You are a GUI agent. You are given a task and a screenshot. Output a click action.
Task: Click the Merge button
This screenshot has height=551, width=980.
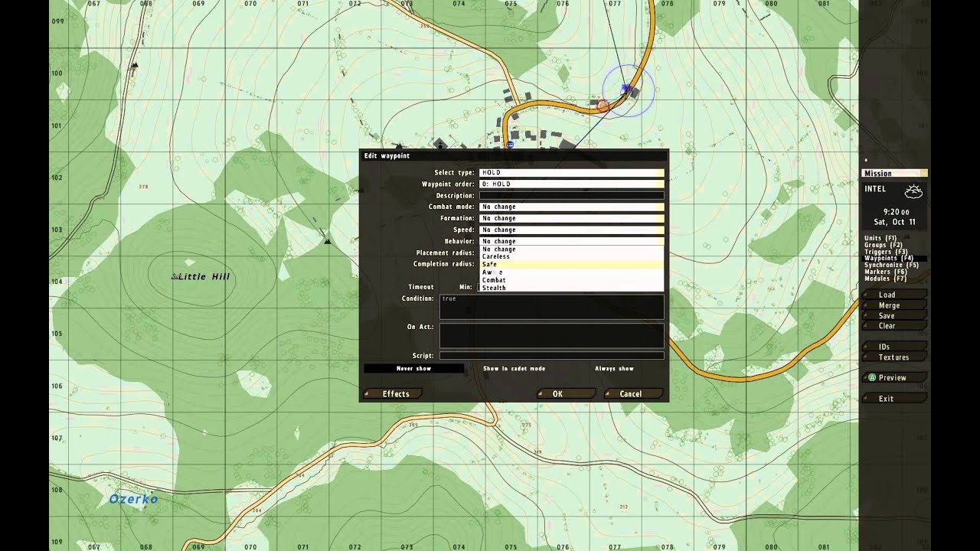click(x=894, y=305)
